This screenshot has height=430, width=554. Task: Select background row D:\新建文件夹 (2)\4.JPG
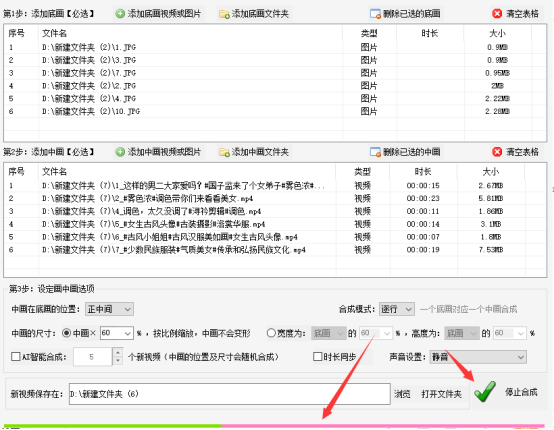tap(275, 98)
